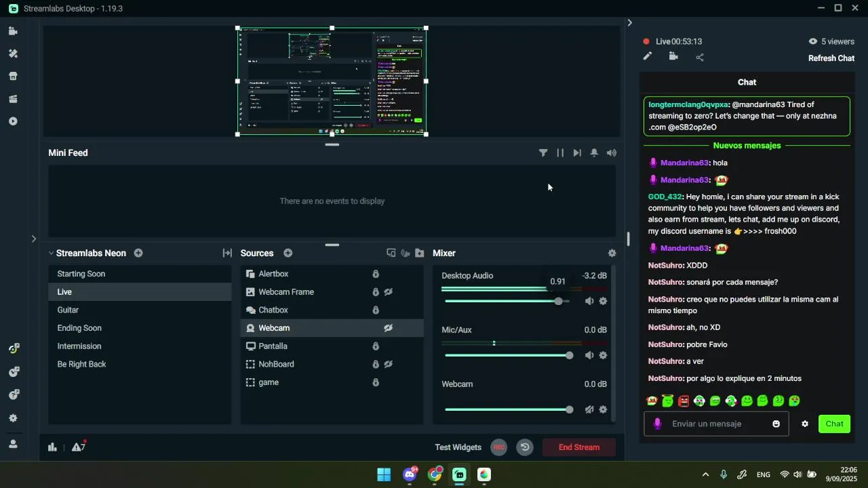Switch to the Starting Soon scene
The width and height of the screenshot is (868, 488).
pos(140,274)
